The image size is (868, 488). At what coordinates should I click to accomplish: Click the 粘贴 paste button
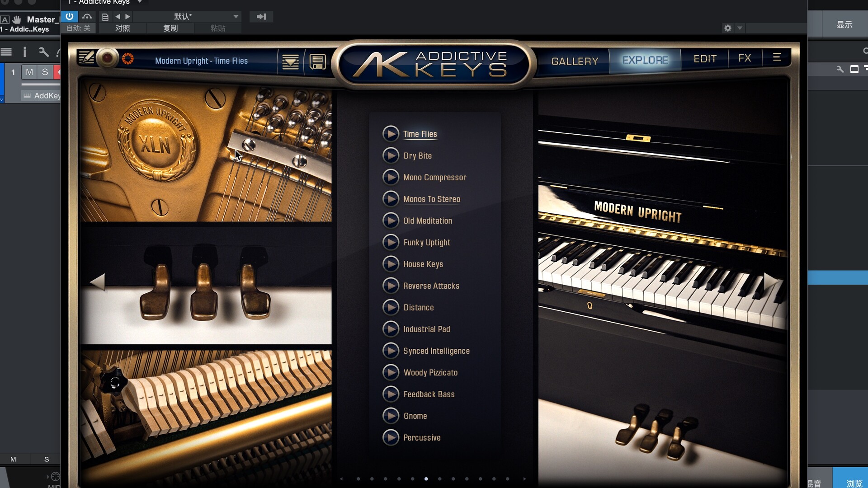tap(218, 28)
